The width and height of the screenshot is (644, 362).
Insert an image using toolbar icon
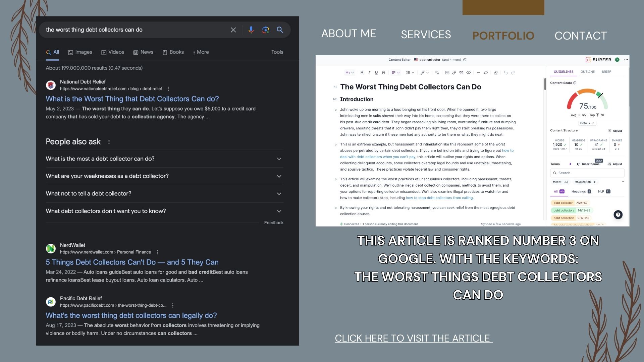pyautogui.click(x=447, y=73)
